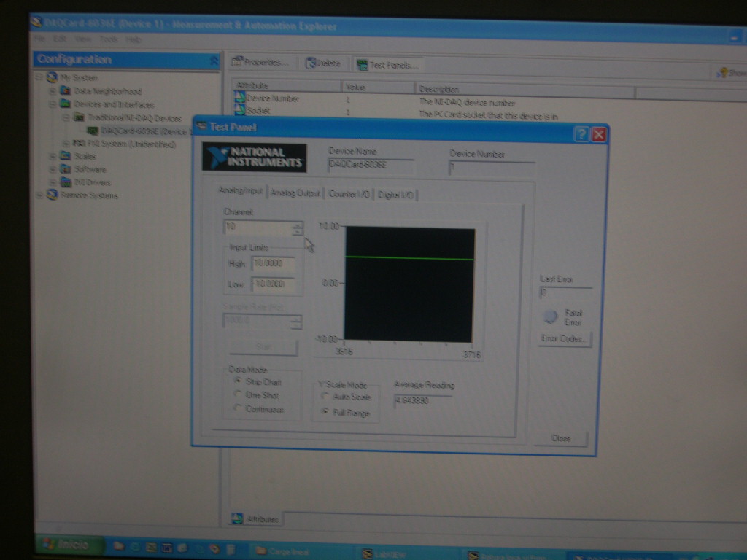This screenshot has width=747, height=560.
Task: Collapse the Configuration pane with the chevron
Action: [214, 61]
